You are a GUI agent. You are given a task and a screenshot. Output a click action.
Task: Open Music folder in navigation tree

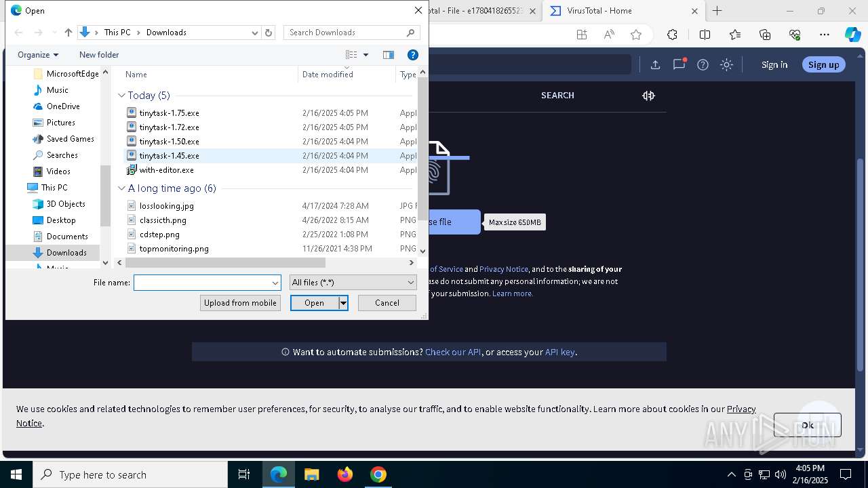click(58, 90)
